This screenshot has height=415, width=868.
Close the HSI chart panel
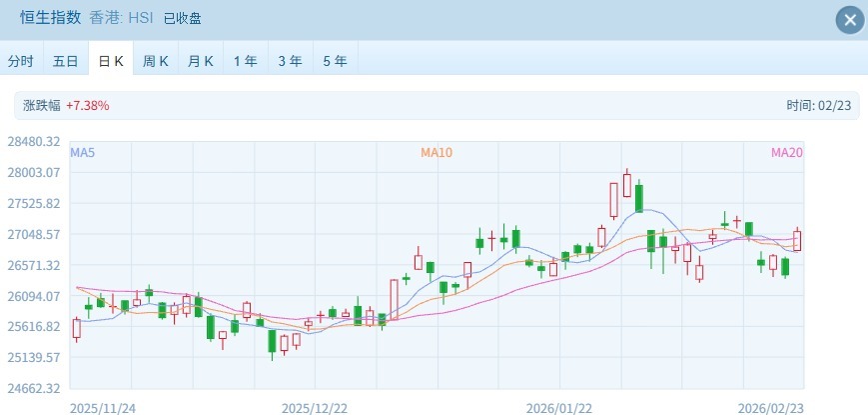(x=849, y=20)
